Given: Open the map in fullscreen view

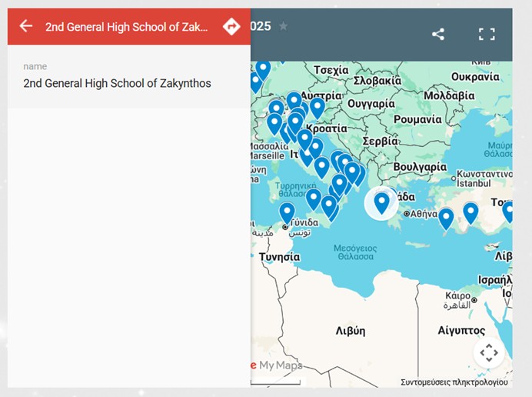Looking at the screenshot, I should 487,34.
